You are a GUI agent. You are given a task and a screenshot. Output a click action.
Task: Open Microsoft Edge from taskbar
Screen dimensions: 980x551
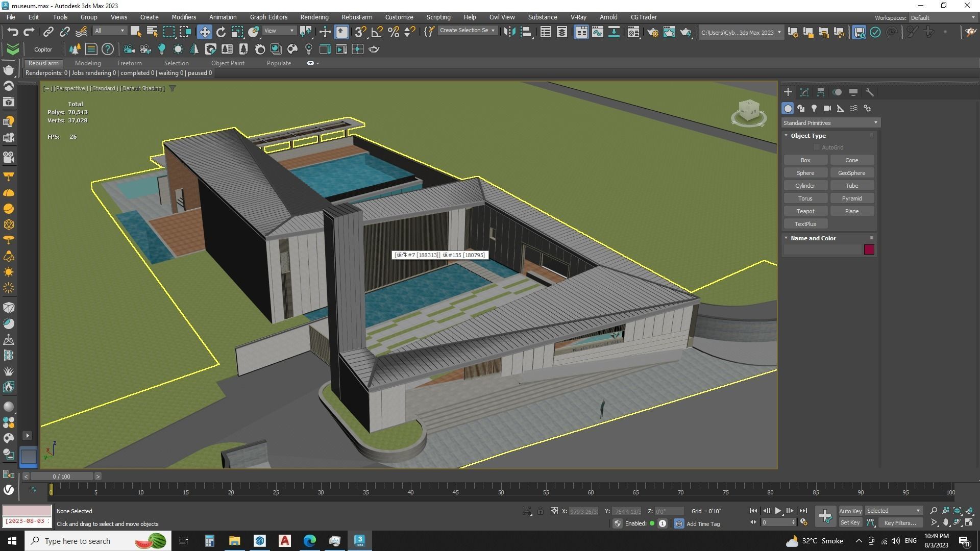pos(310,541)
